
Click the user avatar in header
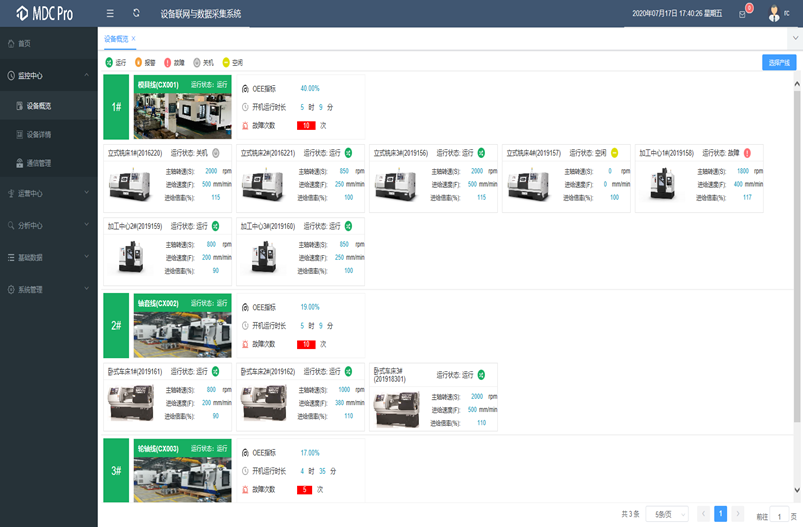(x=774, y=14)
